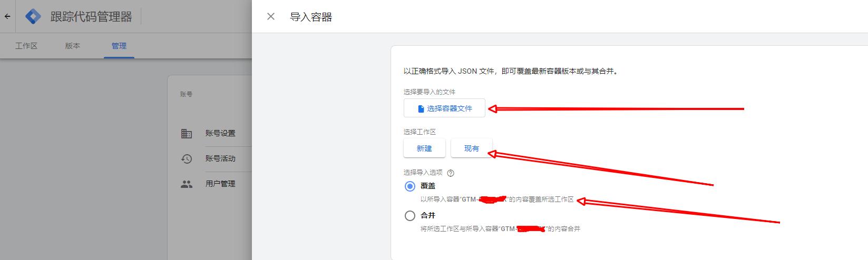Switch to the 工作区 tab
Image resolution: width=868 pixels, height=260 pixels.
click(26, 46)
